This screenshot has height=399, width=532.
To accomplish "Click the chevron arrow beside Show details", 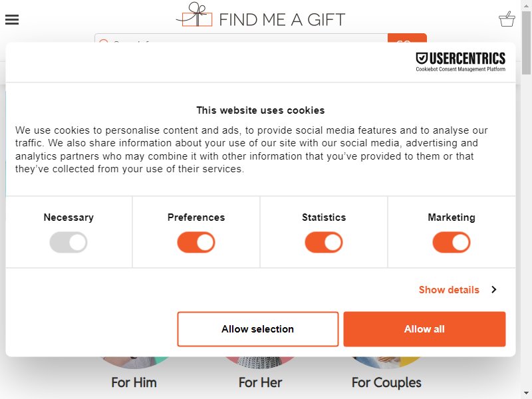I will pos(493,289).
